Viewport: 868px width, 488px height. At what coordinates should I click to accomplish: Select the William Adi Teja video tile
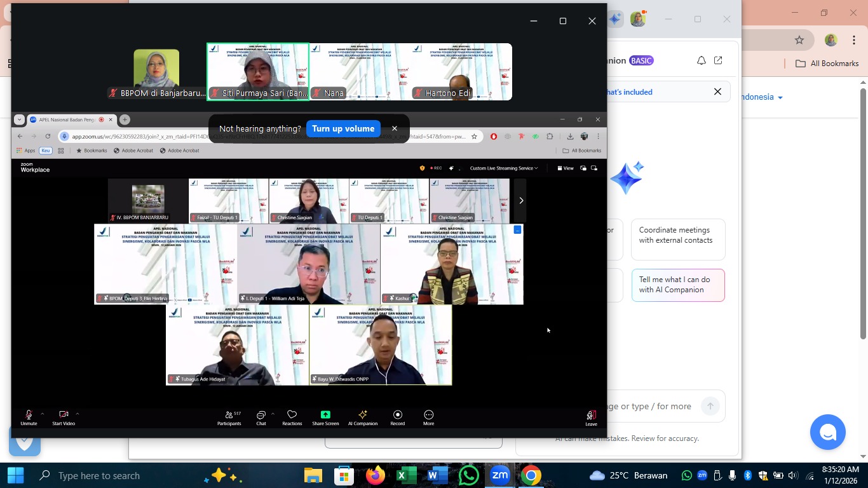pyautogui.click(x=309, y=264)
